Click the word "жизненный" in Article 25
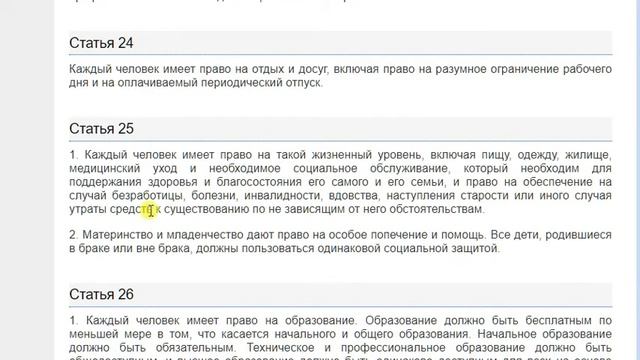Viewport: 640px width, 360px height. click(x=342, y=155)
